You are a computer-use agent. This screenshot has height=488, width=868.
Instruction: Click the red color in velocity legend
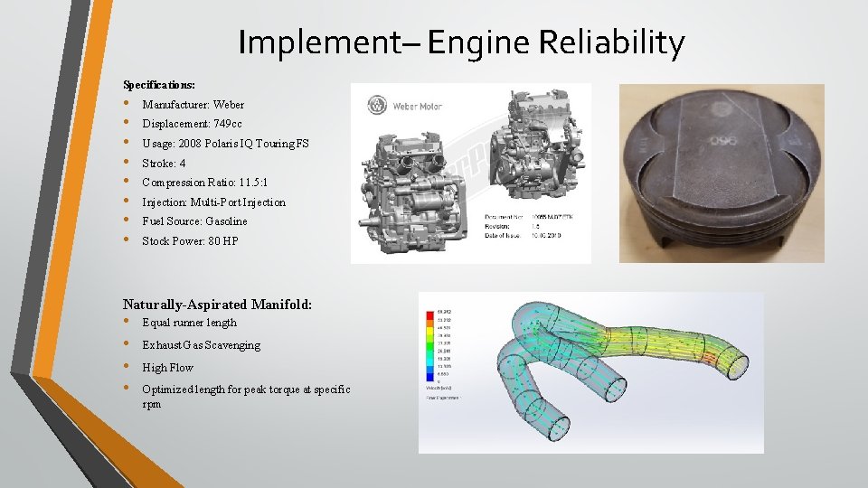[x=429, y=316]
